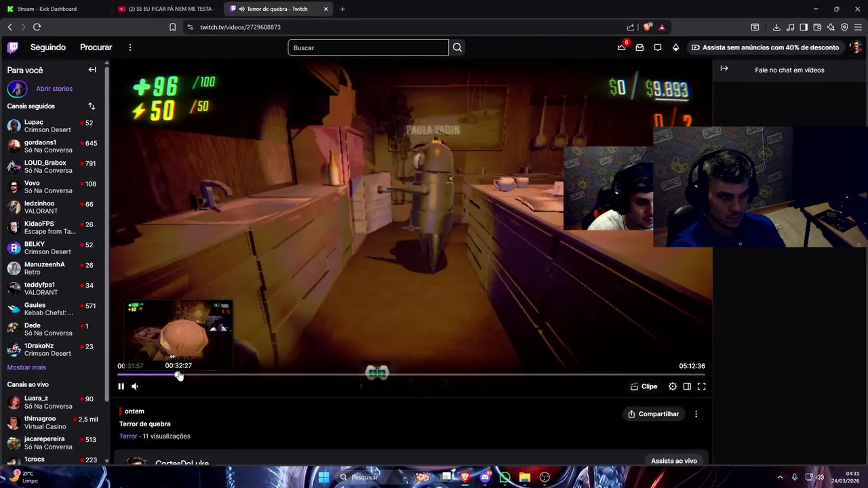Image resolution: width=868 pixels, height=488 pixels.
Task: Open Windows Start menu
Action: coord(323,477)
